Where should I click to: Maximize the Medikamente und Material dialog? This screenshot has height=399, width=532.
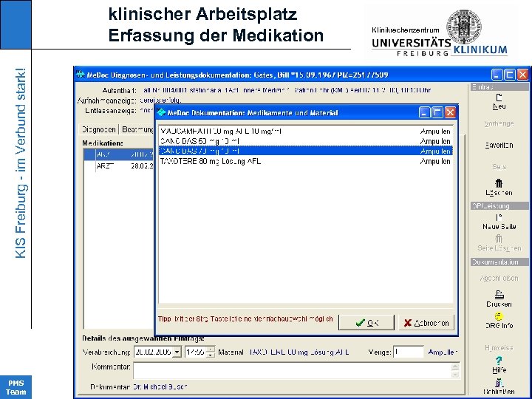(x=437, y=112)
